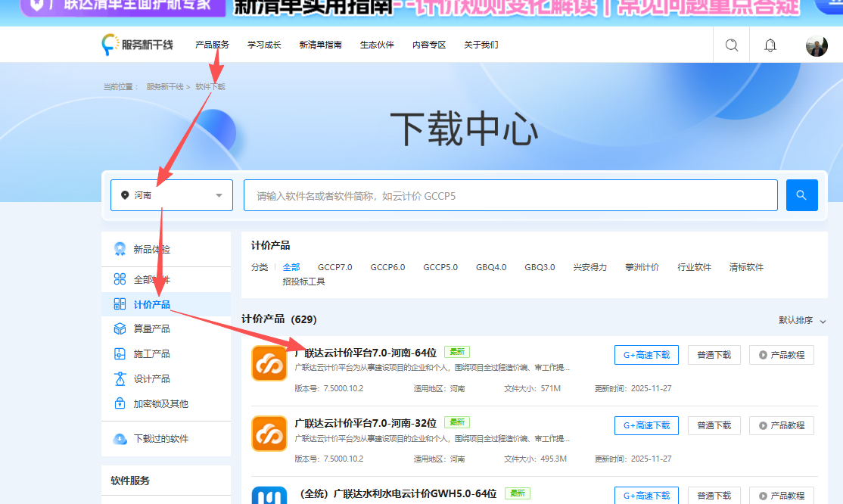
Task: Click the 软件服务 sidebar heading
Action: [130, 481]
